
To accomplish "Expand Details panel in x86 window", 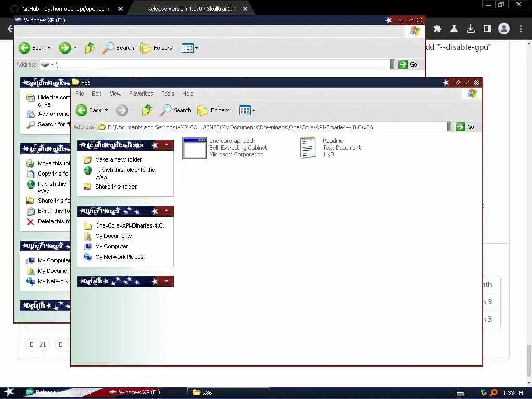I will (x=167, y=281).
